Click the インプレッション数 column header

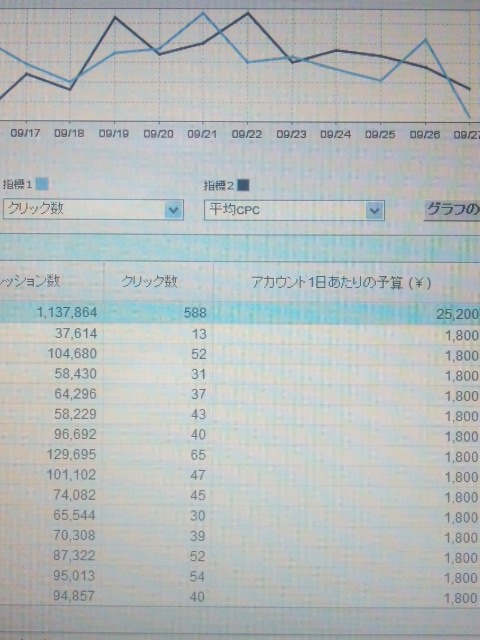click(30, 281)
